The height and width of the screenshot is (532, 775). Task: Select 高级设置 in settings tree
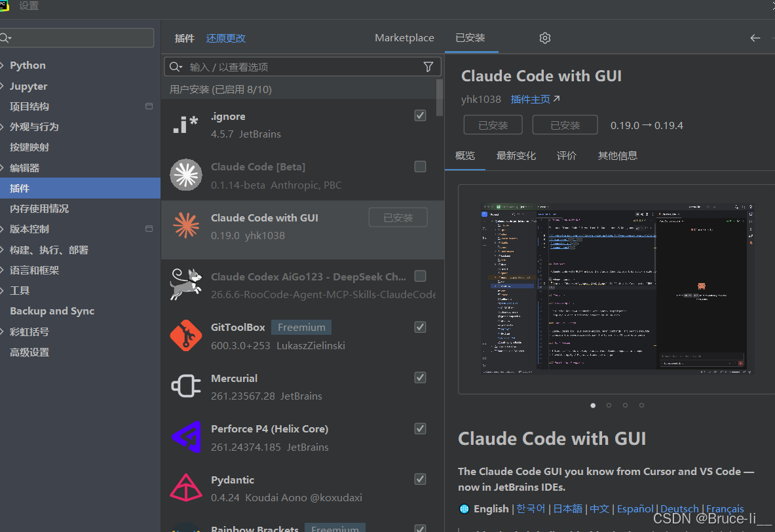(x=29, y=352)
